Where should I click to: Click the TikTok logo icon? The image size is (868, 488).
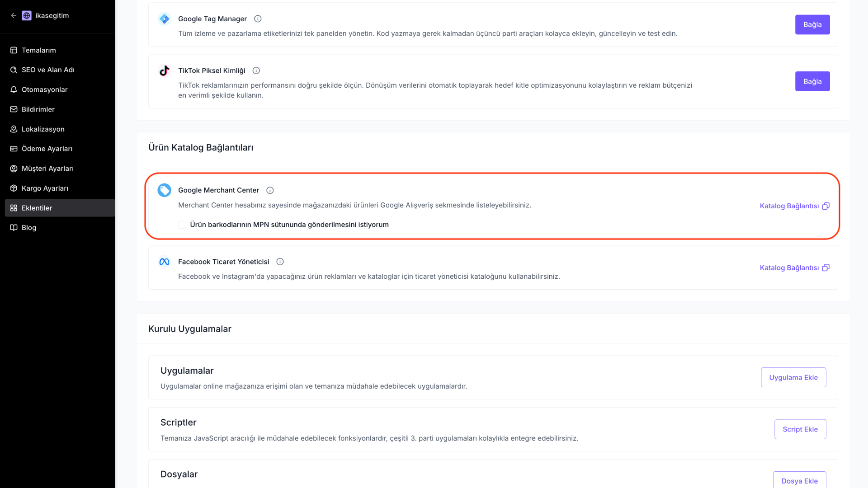pos(164,70)
